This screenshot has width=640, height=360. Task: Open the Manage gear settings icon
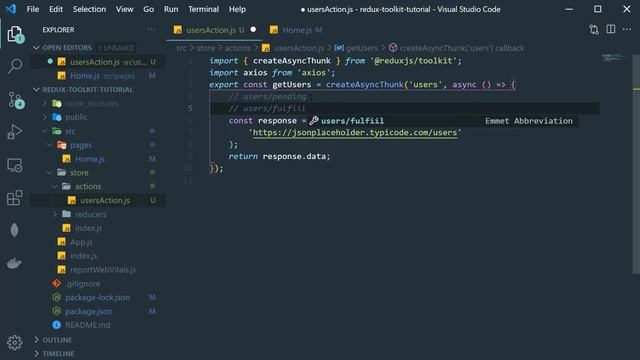pos(15,342)
